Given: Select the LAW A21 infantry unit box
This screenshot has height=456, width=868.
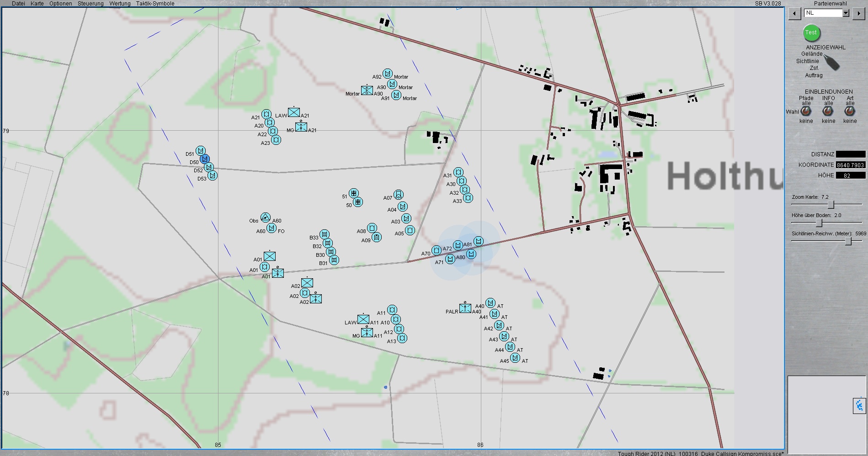Looking at the screenshot, I should coord(294,112).
